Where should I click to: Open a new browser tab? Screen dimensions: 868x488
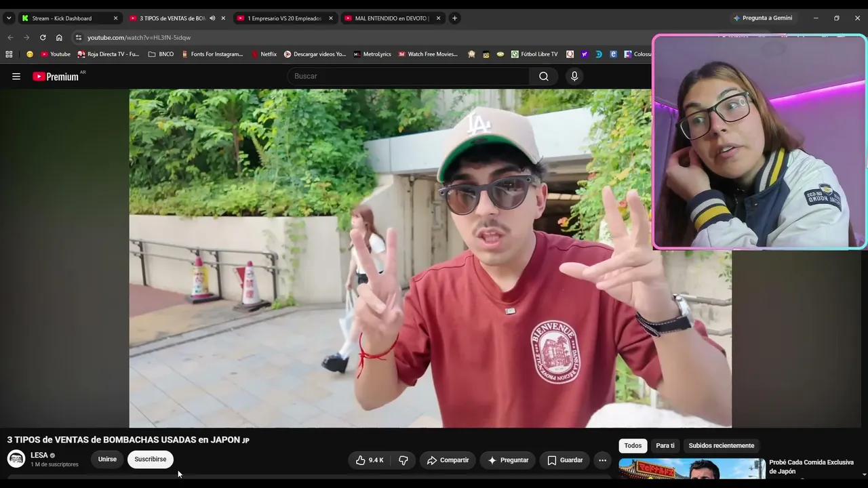454,18
